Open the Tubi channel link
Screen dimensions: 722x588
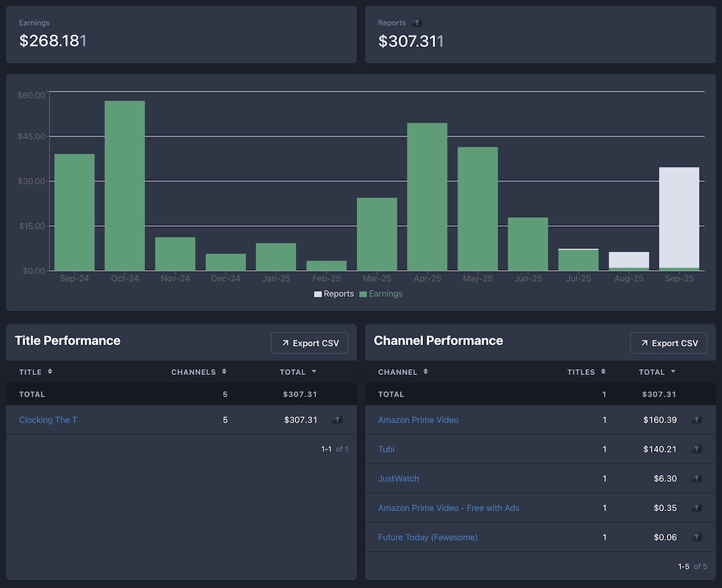(386, 449)
